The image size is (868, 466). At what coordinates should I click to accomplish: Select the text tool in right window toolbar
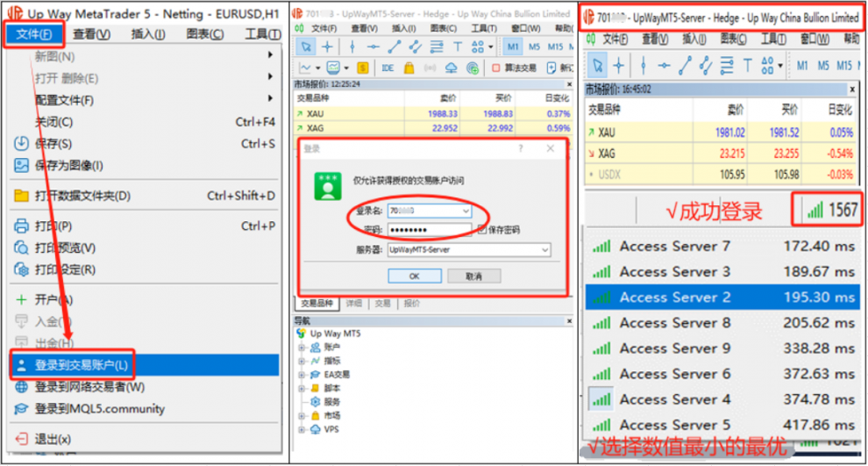(x=748, y=64)
